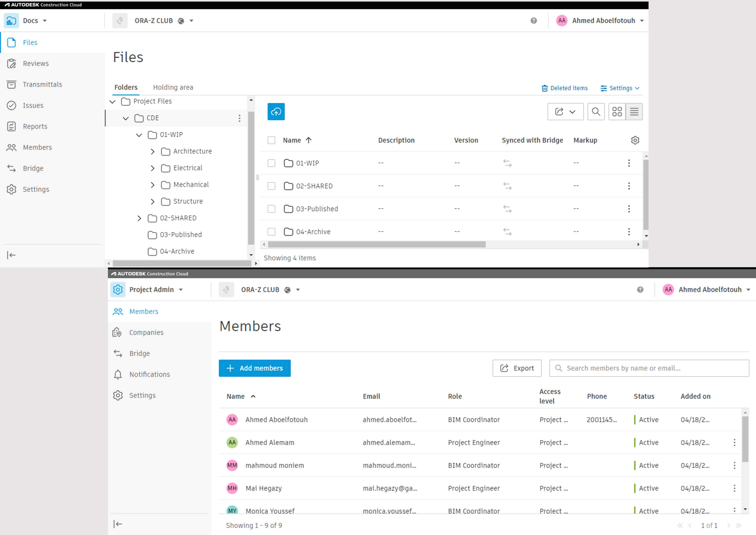Open Companies in Project Admin menu
756x535 pixels.
(x=146, y=332)
